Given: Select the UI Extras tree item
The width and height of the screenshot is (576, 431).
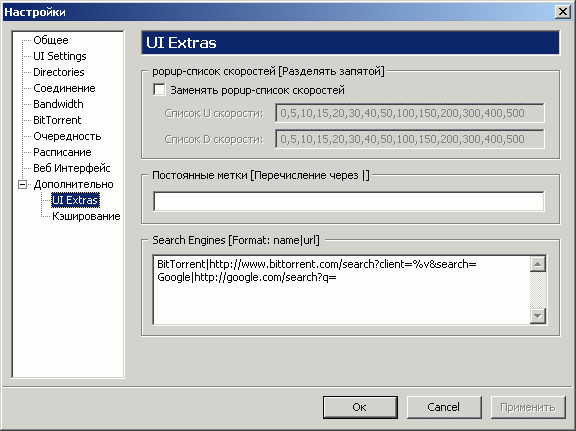Looking at the screenshot, I should 75,200.
